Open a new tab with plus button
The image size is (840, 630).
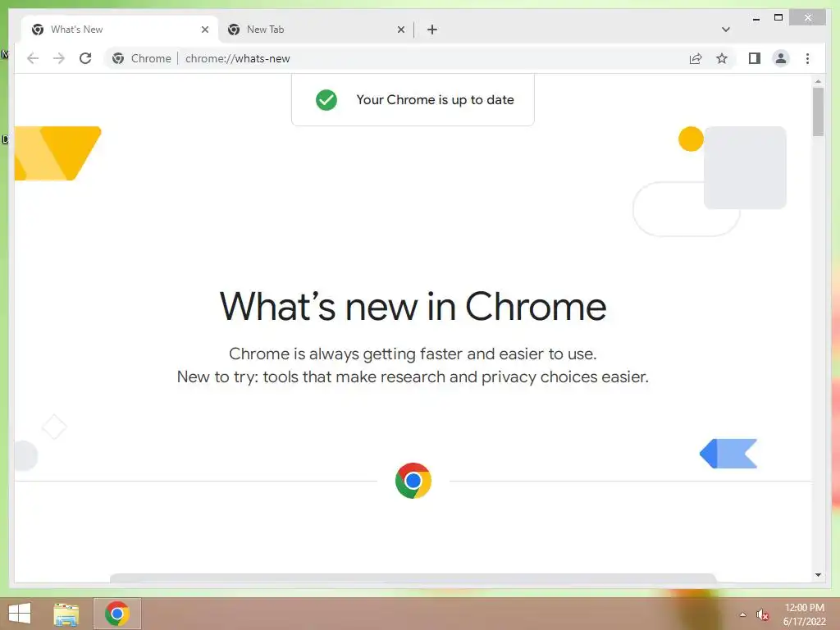[432, 30]
